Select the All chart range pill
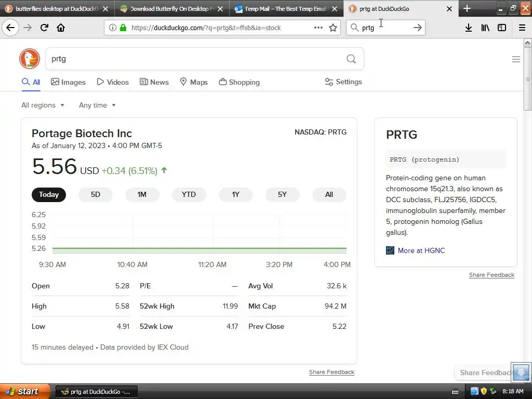 click(329, 194)
